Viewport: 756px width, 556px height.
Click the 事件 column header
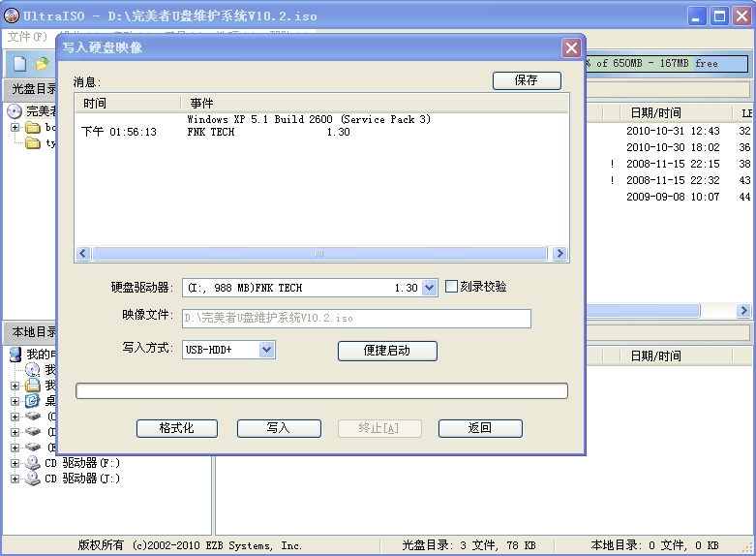(x=375, y=104)
